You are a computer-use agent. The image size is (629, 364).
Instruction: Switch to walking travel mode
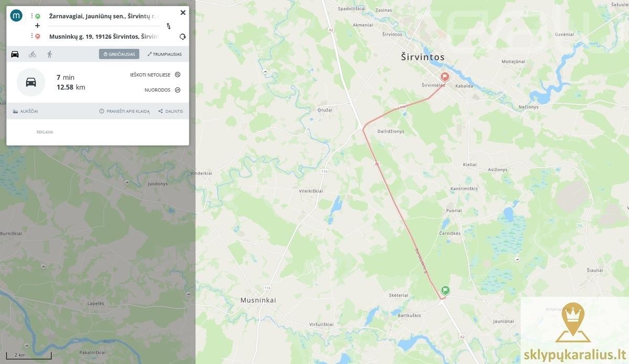click(50, 54)
